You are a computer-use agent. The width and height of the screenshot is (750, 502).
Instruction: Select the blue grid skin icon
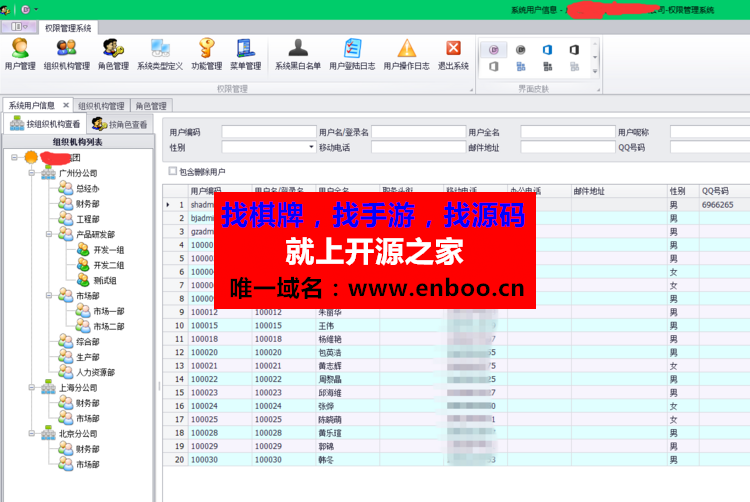[x=520, y=66]
